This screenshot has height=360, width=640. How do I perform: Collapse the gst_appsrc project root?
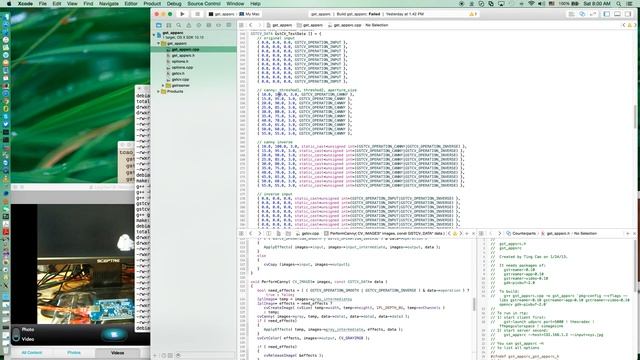(154, 35)
